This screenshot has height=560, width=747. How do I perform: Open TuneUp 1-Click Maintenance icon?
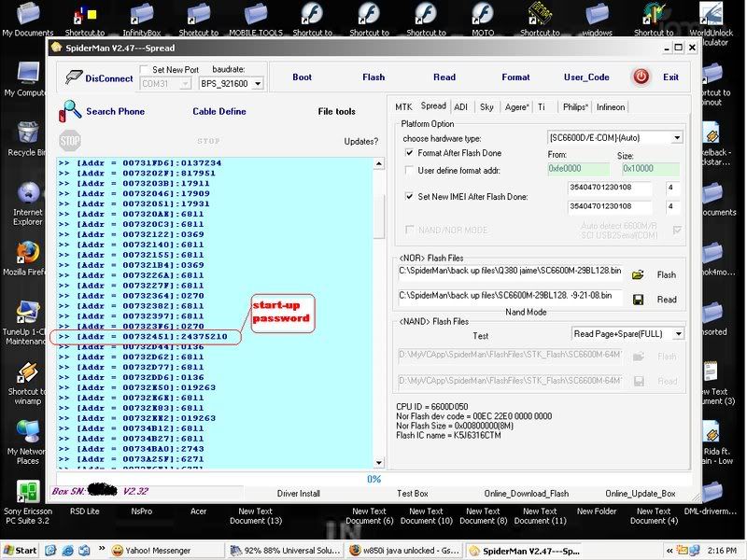25,323
